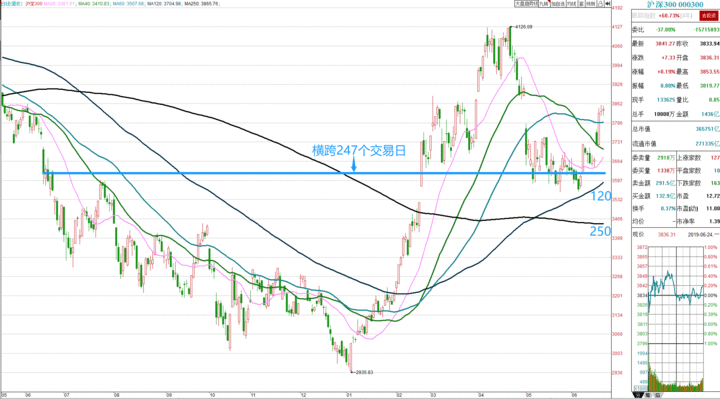Select the MA60: 3507.68 legend label
The image size is (720, 399).
click(128, 4)
